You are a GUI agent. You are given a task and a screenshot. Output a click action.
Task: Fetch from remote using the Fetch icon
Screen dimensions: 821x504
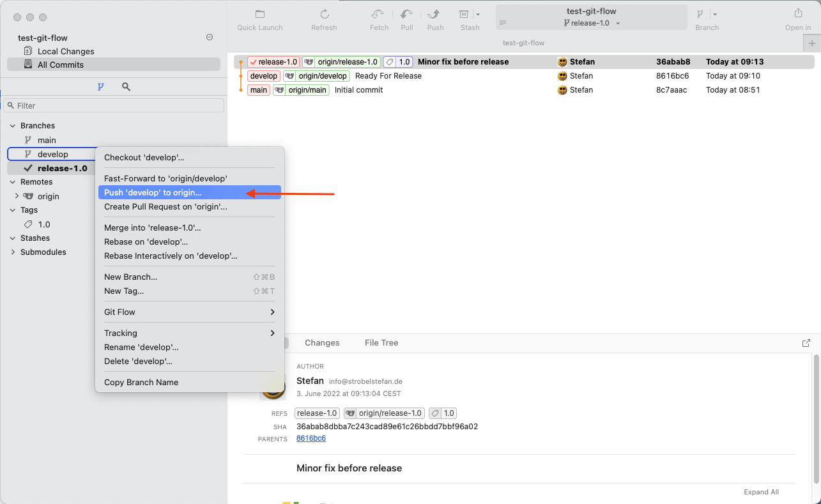[378, 15]
